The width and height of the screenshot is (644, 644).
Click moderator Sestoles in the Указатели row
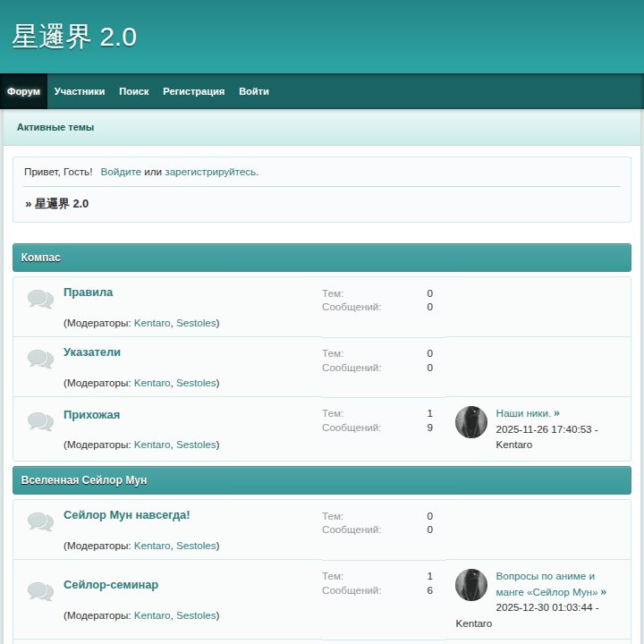pyautogui.click(x=196, y=383)
